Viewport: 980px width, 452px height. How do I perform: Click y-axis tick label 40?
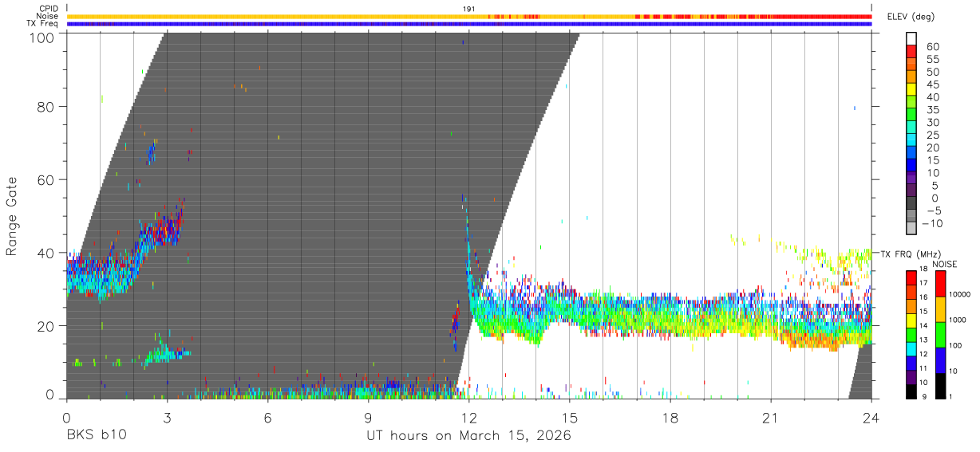click(46, 253)
